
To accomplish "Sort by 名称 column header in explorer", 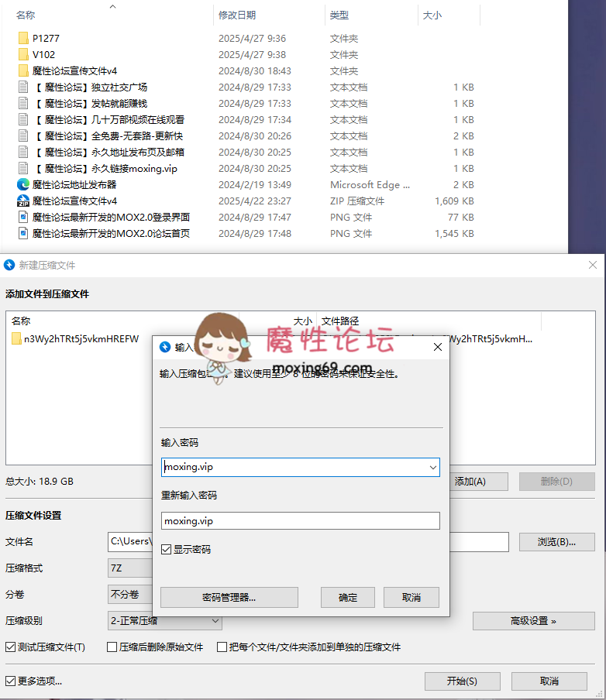I will (x=26, y=15).
